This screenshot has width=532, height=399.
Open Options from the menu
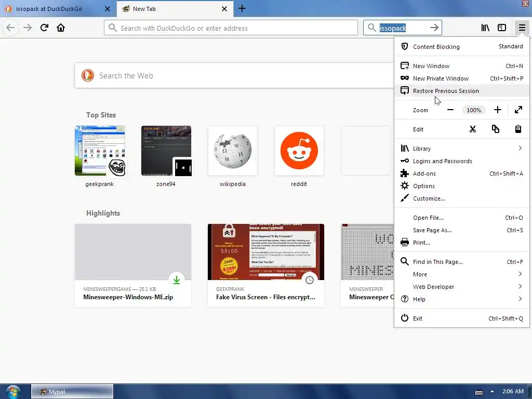pyautogui.click(x=461, y=186)
